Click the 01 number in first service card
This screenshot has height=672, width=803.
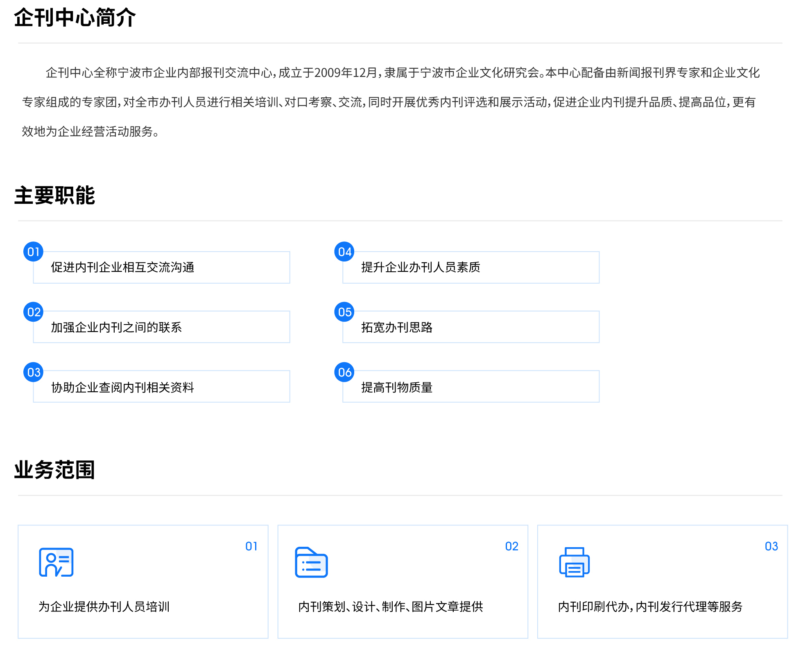(251, 546)
